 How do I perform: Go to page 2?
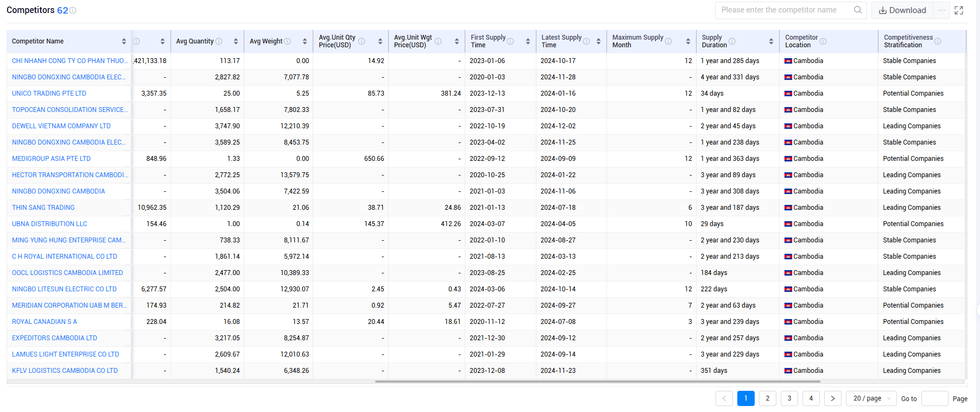[768, 398]
